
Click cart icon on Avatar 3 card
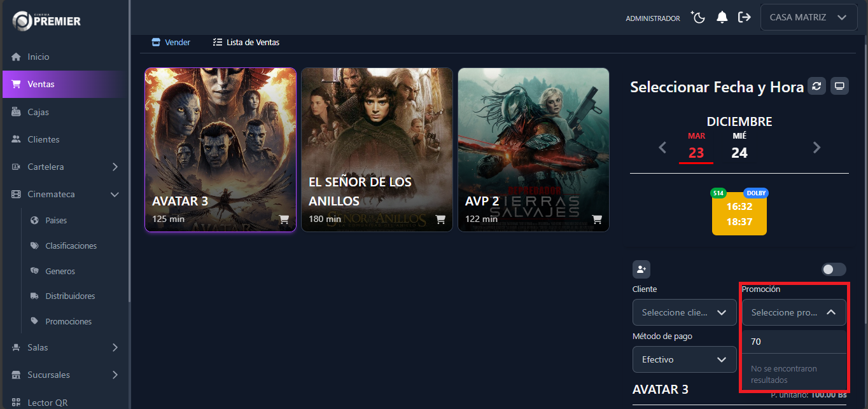point(284,219)
